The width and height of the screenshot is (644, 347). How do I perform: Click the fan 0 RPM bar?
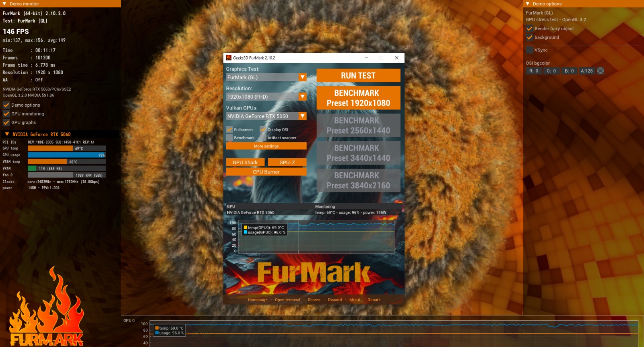point(67,175)
